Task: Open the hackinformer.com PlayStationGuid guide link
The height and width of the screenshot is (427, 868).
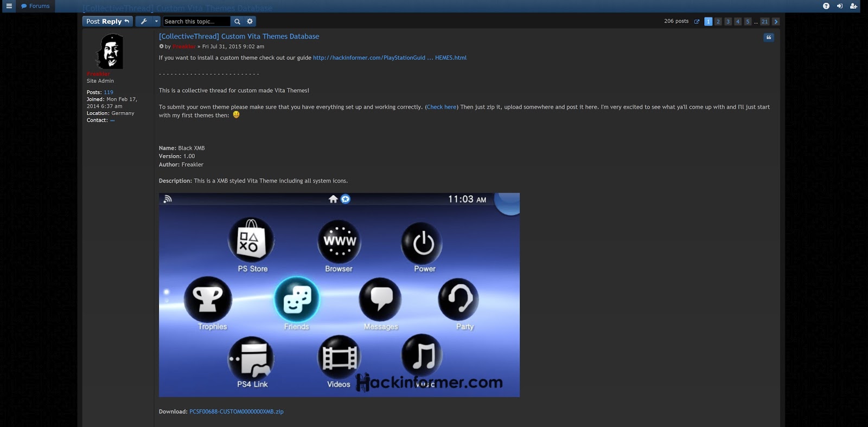Action: (x=390, y=57)
